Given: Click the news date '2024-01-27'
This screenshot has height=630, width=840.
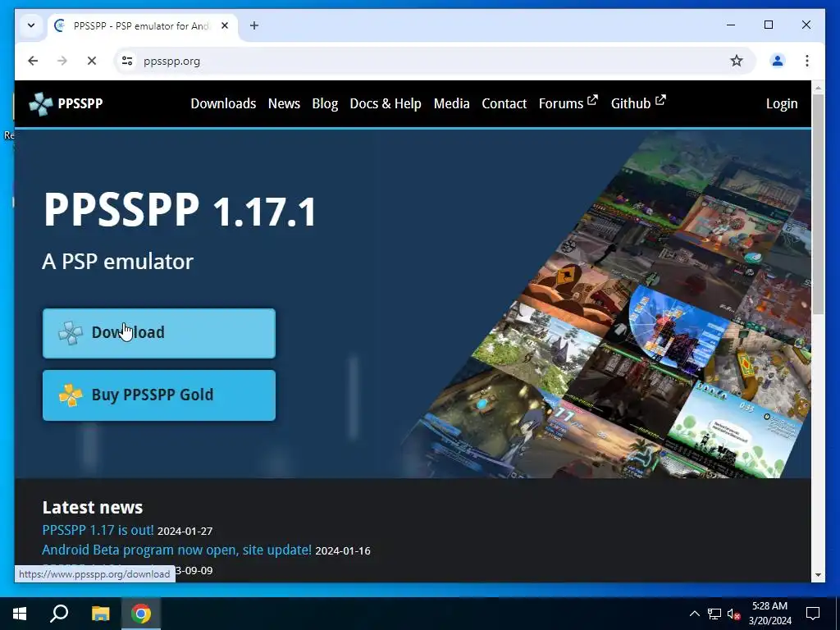Looking at the screenshot, I should 185,531.
